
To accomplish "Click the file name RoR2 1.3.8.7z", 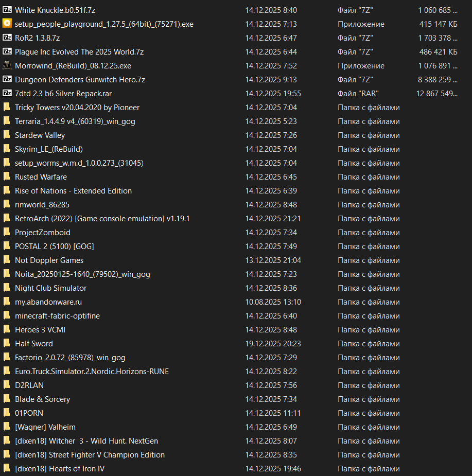I will (x=38, y=38).
